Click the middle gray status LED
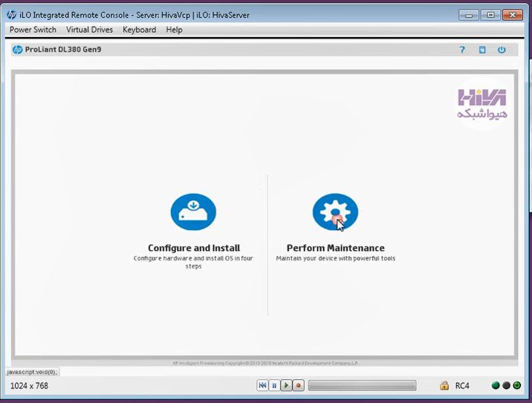 (x=506, y=385)
